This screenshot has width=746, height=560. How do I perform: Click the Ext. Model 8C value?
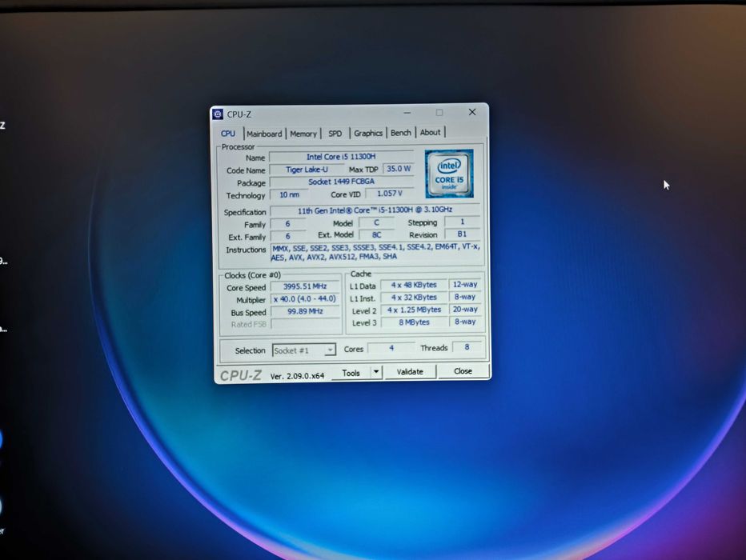pos(376,235)
